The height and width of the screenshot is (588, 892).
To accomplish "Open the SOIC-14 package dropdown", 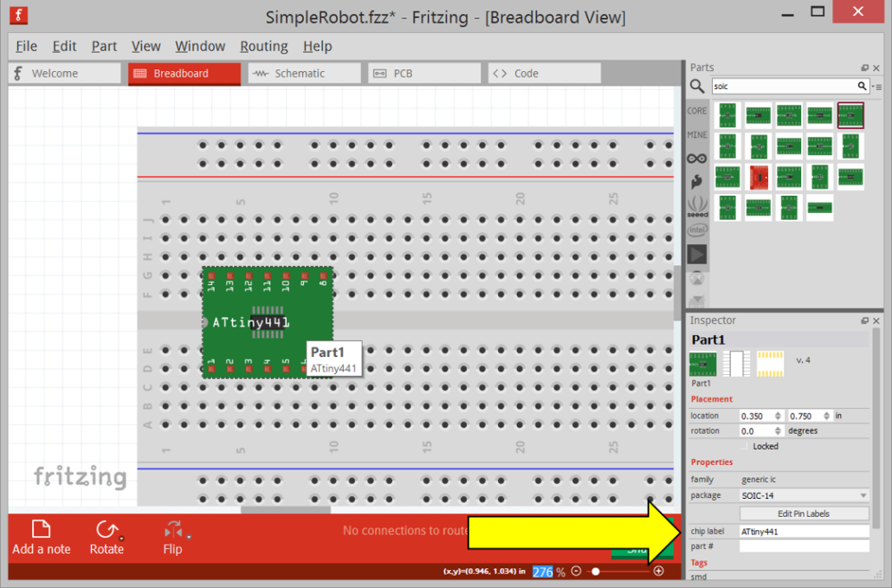I will point(804,495).
